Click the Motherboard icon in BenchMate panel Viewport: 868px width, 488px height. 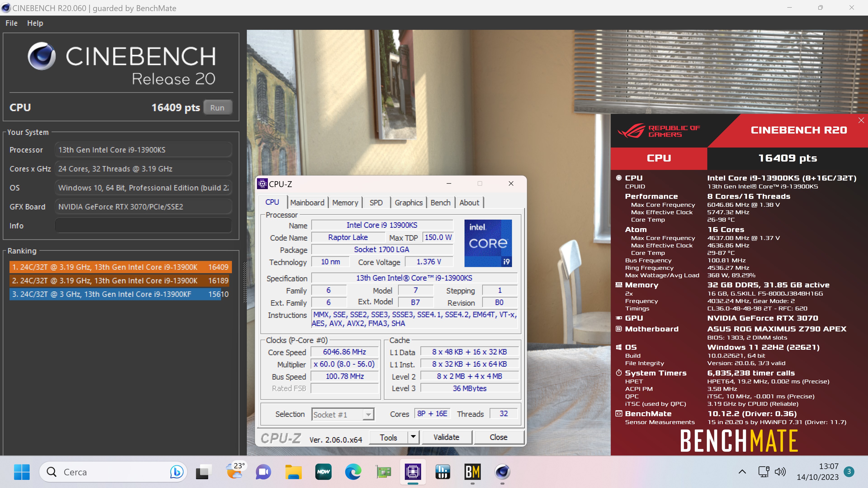tap(619, 329)
